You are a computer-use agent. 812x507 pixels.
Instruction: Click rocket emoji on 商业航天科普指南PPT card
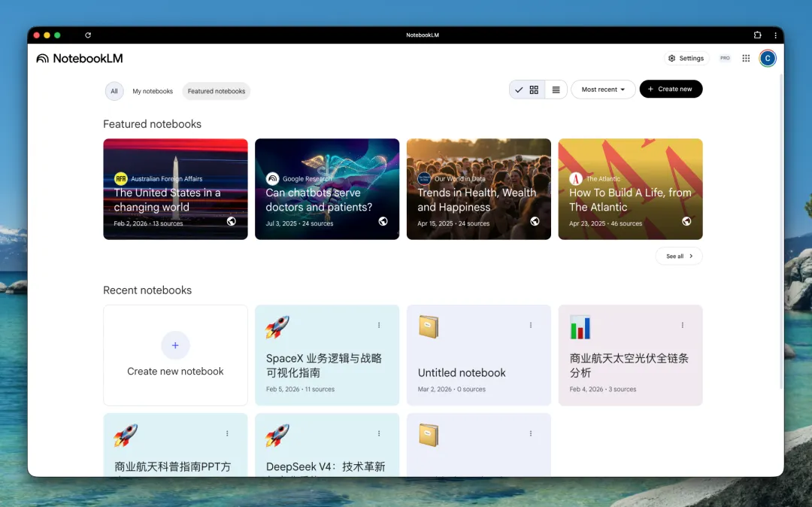[126, 436]
